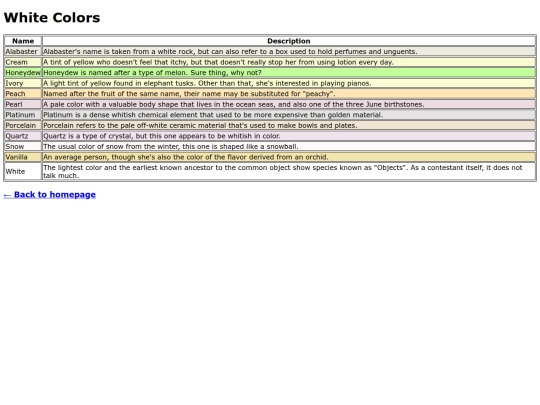Click the White lightest color description

click(x=289, y=172)
